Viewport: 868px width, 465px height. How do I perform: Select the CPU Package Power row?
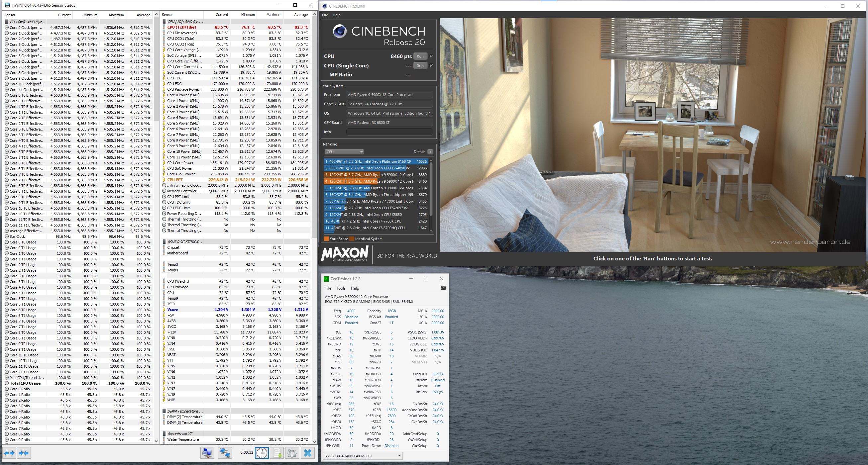pos(236,90)
